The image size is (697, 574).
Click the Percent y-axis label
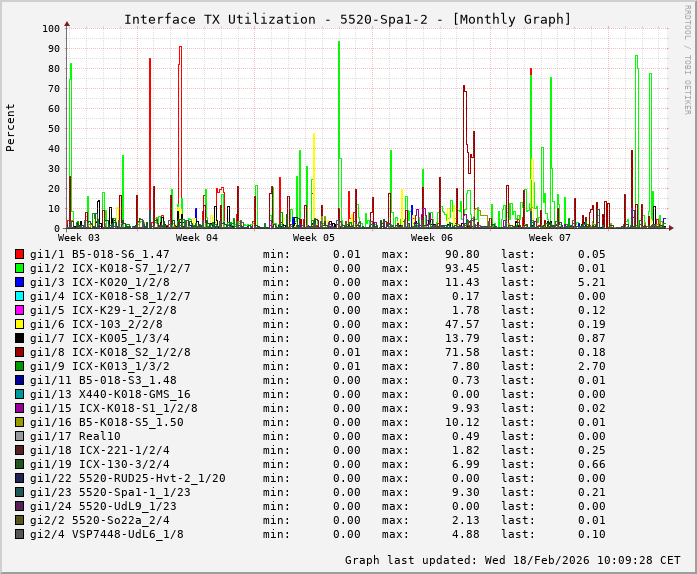click(11, 127)
